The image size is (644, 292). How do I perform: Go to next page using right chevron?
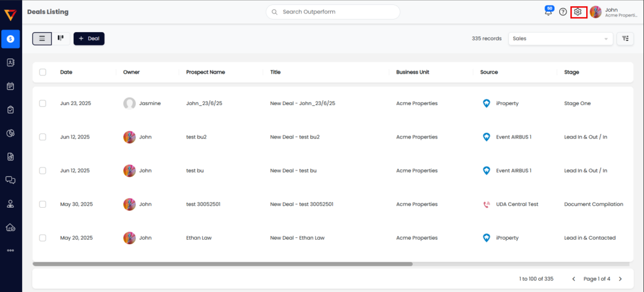click(x=620, y=279)
